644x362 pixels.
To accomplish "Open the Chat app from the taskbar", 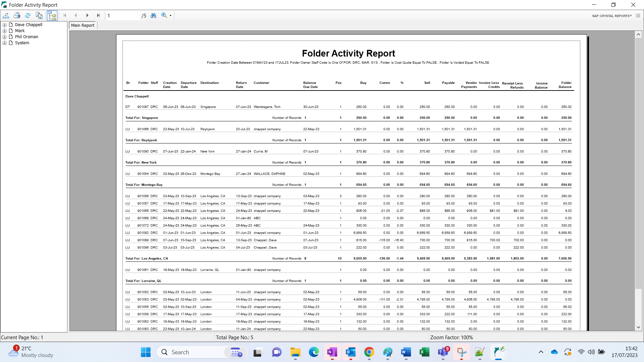I will pos(276,352).
